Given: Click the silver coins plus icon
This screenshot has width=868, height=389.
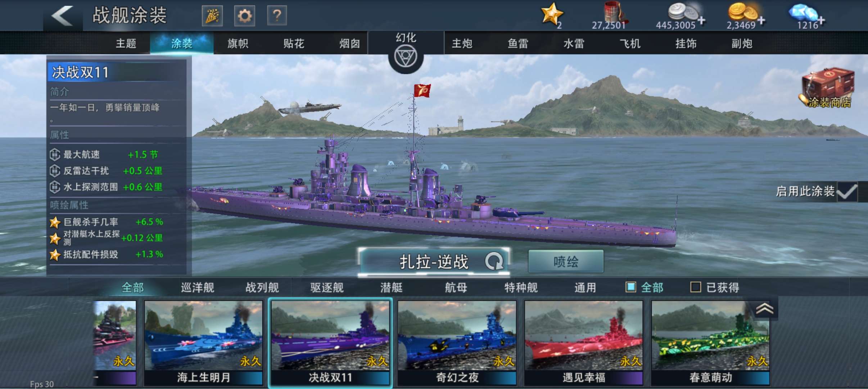Looking at the screenshot, I should 701,20.
